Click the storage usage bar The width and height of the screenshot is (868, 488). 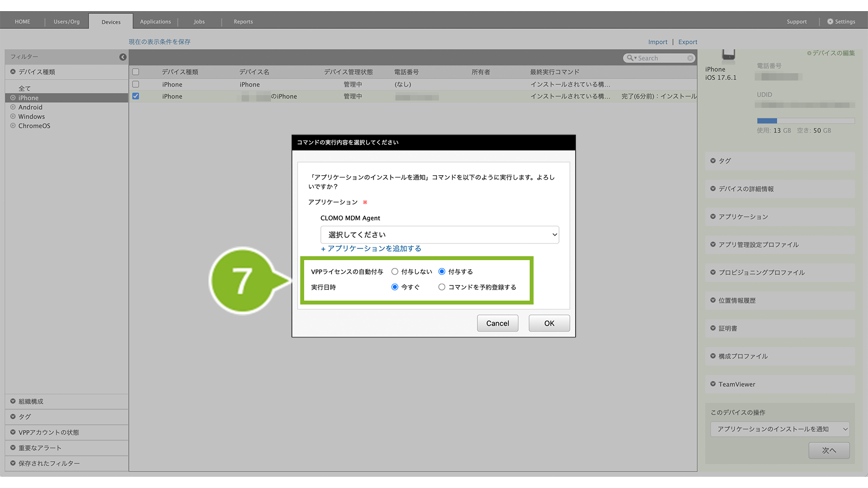pos(806,121)
